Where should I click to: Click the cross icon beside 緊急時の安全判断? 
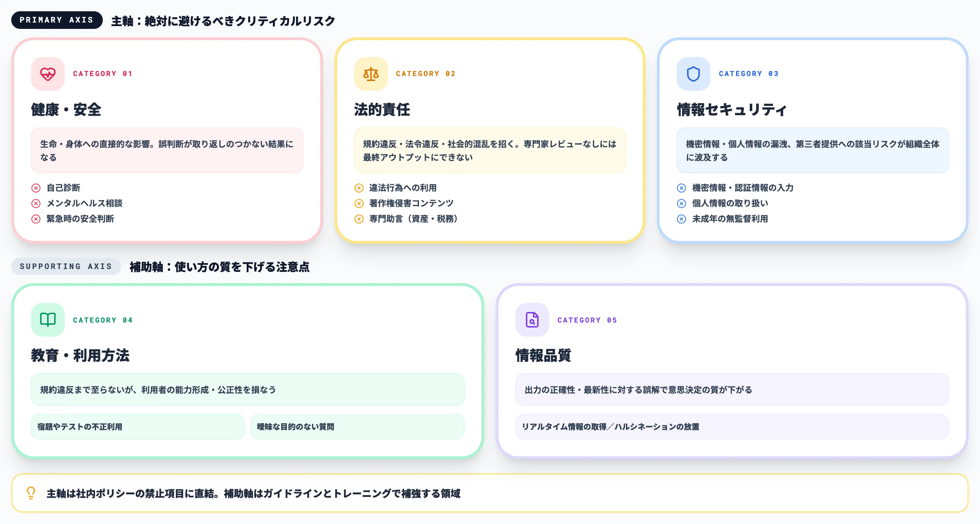click(36, 219)
